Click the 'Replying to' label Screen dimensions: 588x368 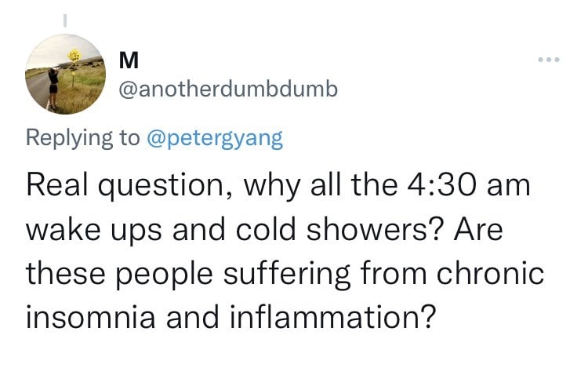[x=82, y=138]
